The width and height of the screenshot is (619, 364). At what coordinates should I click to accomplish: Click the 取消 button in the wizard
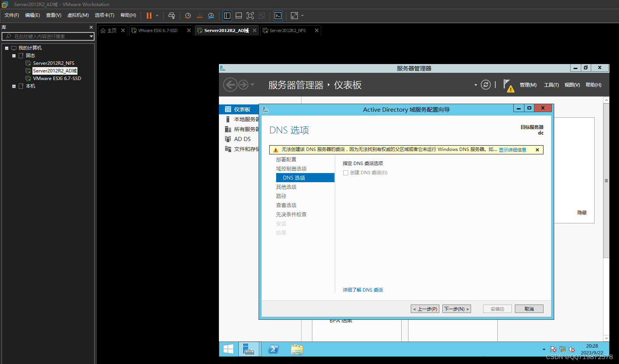pyautogui.click(x=529, y=309)
